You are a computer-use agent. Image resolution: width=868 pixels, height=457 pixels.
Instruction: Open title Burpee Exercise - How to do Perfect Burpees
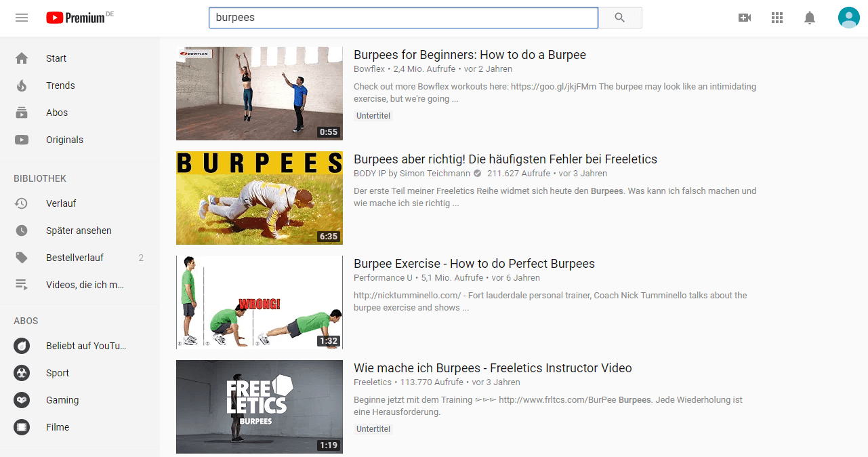click(474, 264)
